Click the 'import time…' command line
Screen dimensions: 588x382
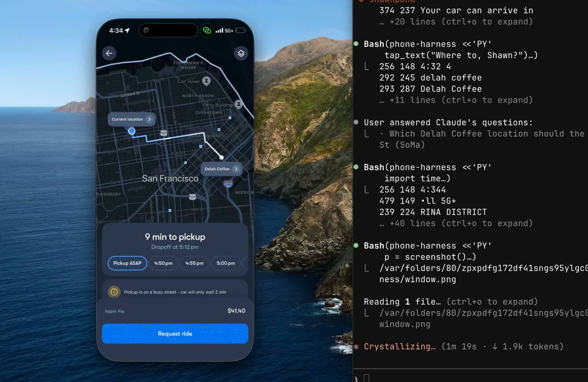pyautogui.click(x=417, y=178)
